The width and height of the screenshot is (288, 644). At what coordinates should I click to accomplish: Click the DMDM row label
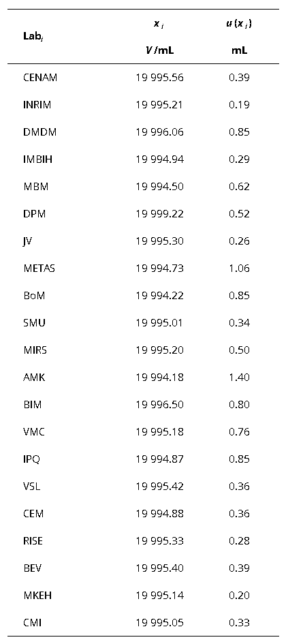(39, 132)
